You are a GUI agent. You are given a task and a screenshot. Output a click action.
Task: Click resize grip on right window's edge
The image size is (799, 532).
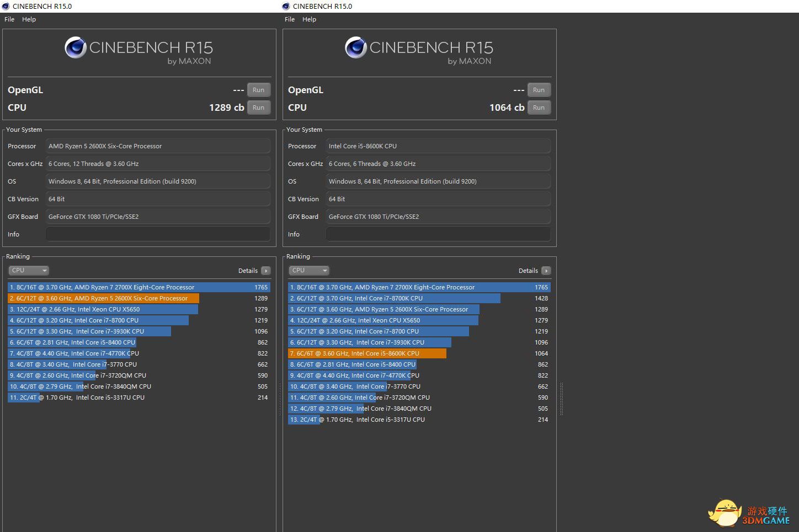561,399
